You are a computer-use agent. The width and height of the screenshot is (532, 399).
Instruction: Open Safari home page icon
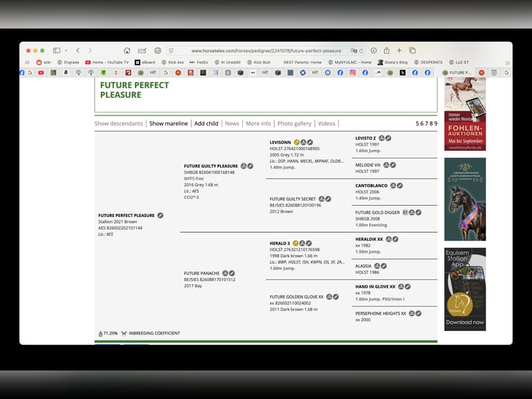[127, 51]
